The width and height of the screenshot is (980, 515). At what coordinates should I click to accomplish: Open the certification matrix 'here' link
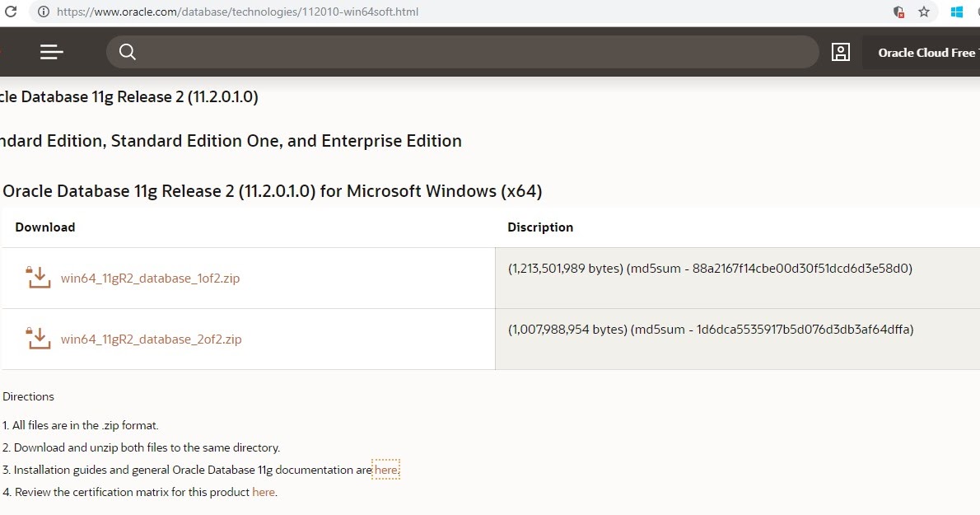264,492
